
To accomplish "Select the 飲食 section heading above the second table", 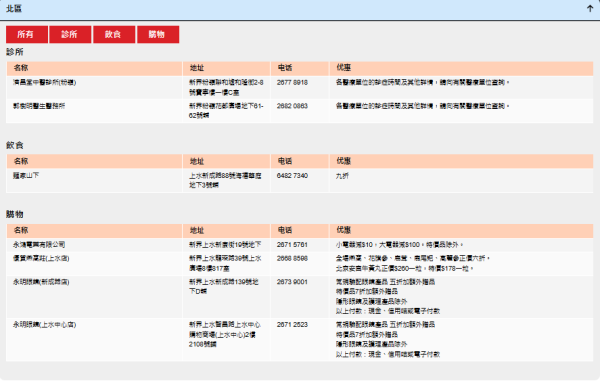I will [x=15, y=145].
